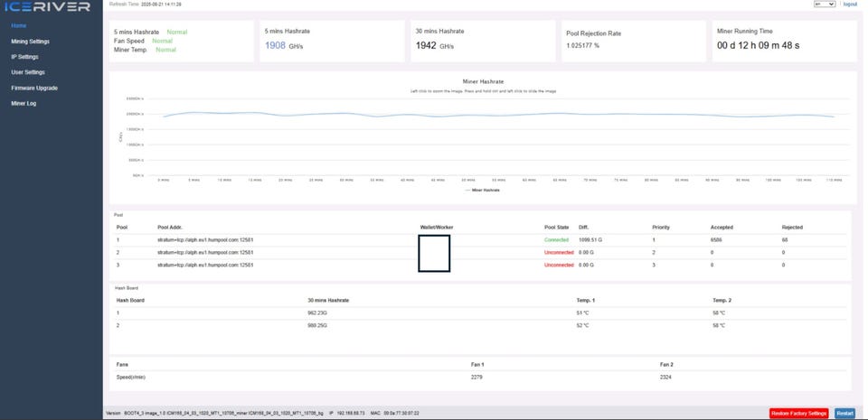Click the Wallet/Worker column header
Viewport: 868px width, 420px height.
coord(437,227)
